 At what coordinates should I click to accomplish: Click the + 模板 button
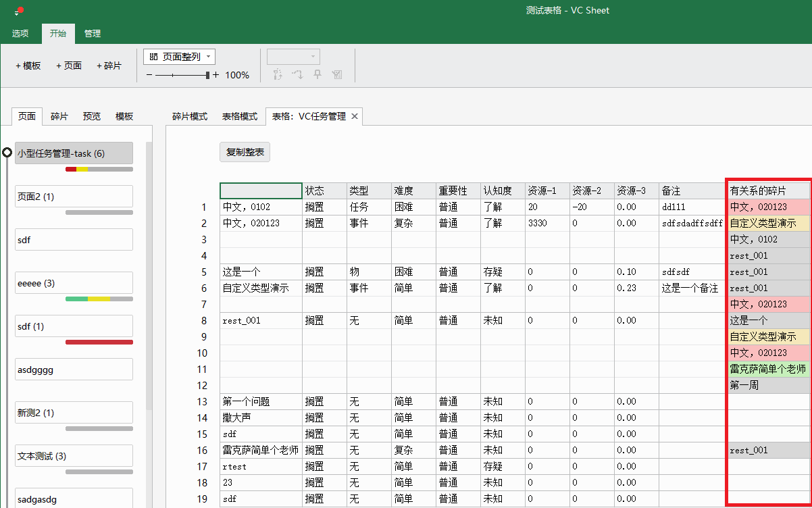(28, 66)
